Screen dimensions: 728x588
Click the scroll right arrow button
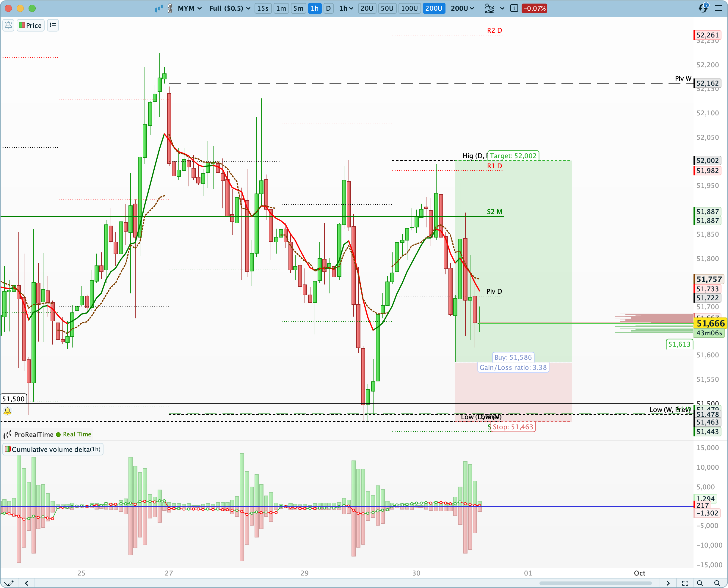tap(668, 583)
